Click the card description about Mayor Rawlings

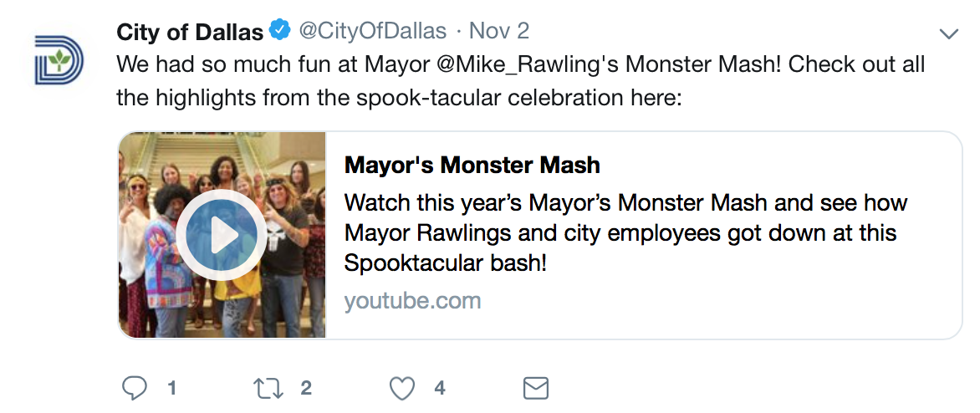pos(625,233)
